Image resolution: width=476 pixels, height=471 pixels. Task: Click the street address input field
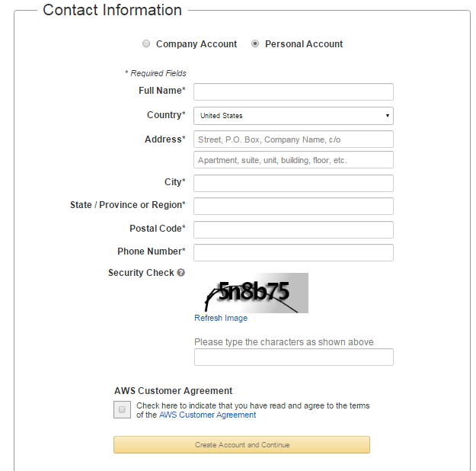[x=293, y=139]
